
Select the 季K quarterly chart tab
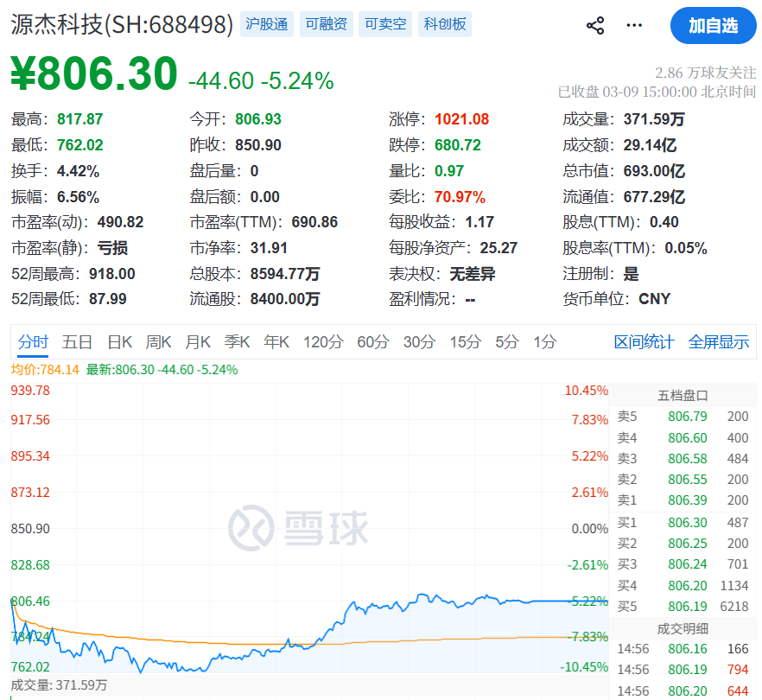point(237,341)
